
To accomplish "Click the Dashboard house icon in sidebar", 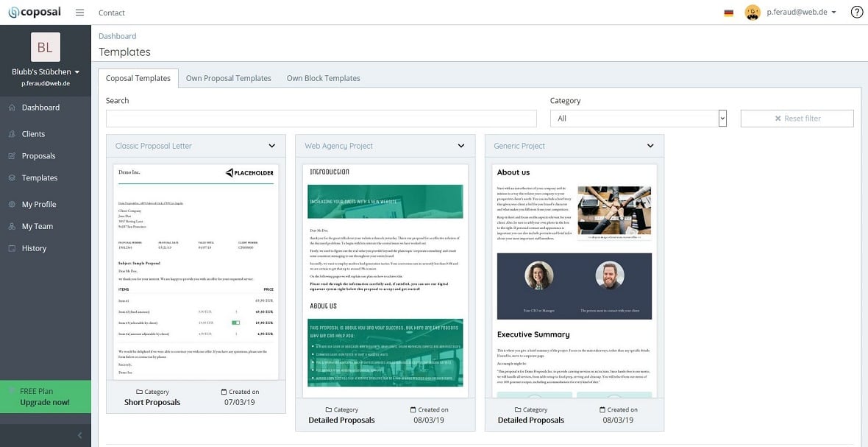I will pyautogui.click(x=12, y=108).
